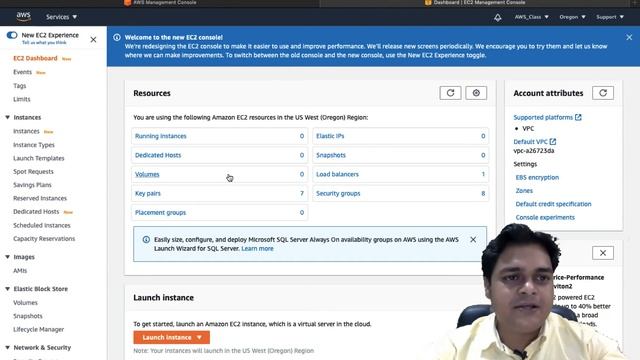This screenshot has width=640, height=360.
Task: Collapse the Network & Security section
Action: click(7, 347)
